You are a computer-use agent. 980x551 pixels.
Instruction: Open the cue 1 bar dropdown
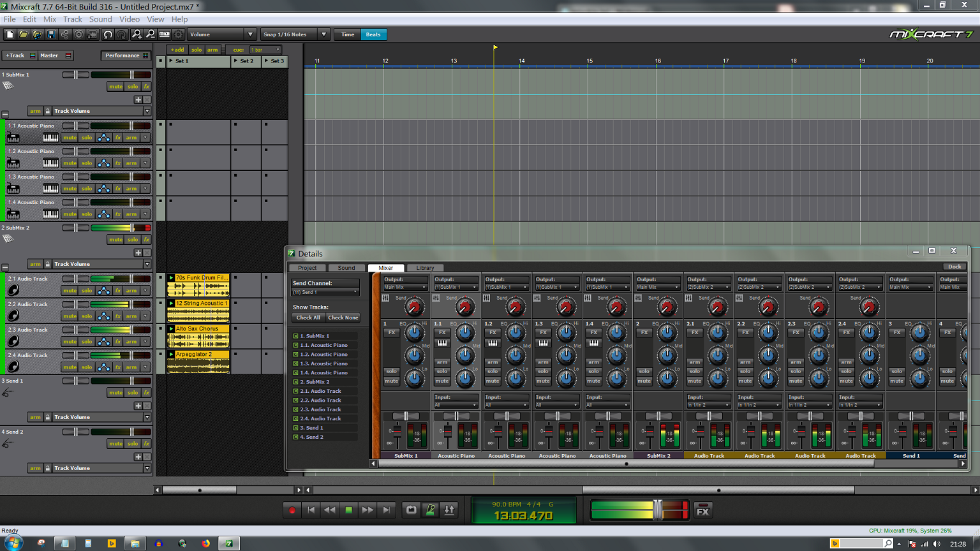click(265, 50)
